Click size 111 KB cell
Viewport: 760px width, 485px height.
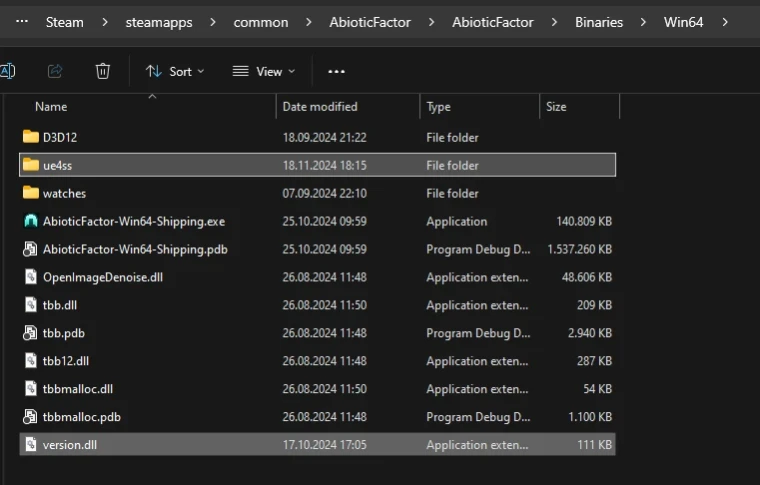point(594,445)
